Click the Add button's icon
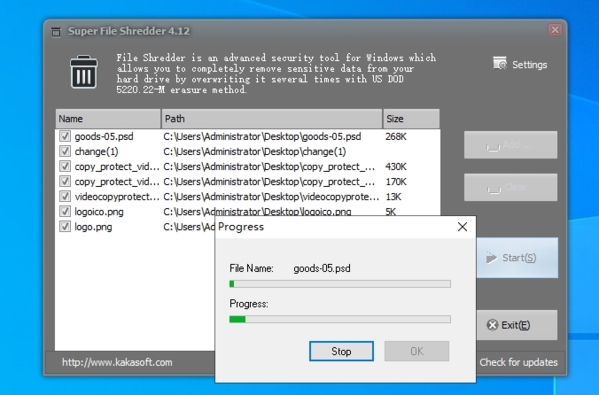This screenshot has width=599, height=395. 493,147
